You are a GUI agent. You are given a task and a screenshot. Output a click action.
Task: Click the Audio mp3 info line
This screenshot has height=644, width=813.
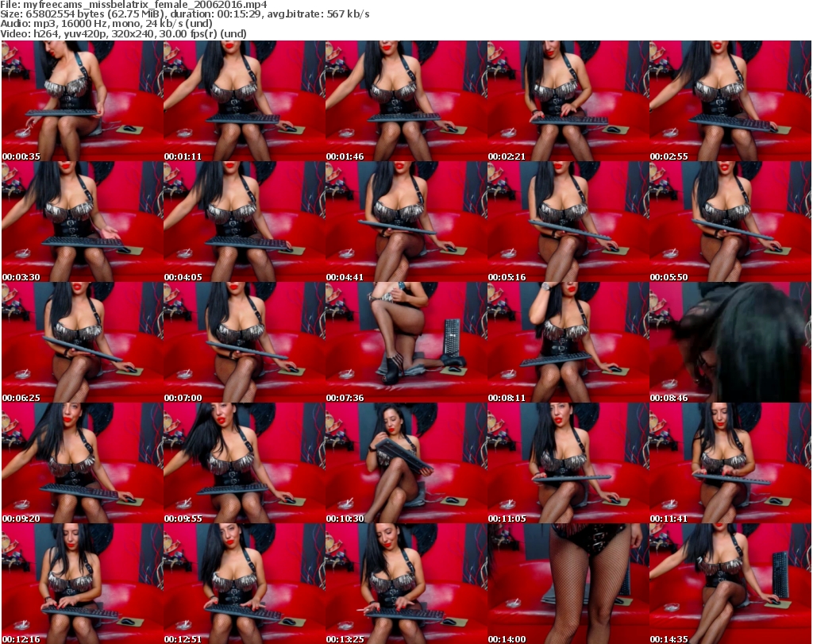pyautogui.click(x=106, y=24)
